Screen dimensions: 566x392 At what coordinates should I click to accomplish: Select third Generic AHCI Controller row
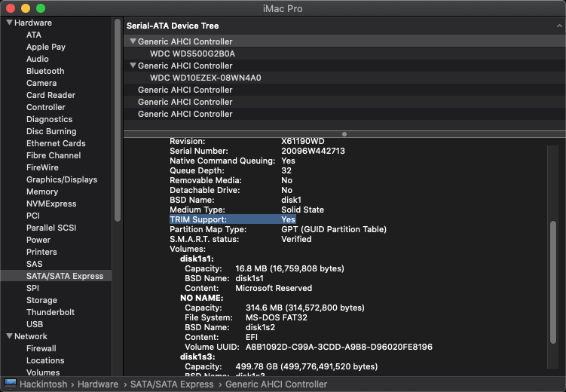(344, 90)
